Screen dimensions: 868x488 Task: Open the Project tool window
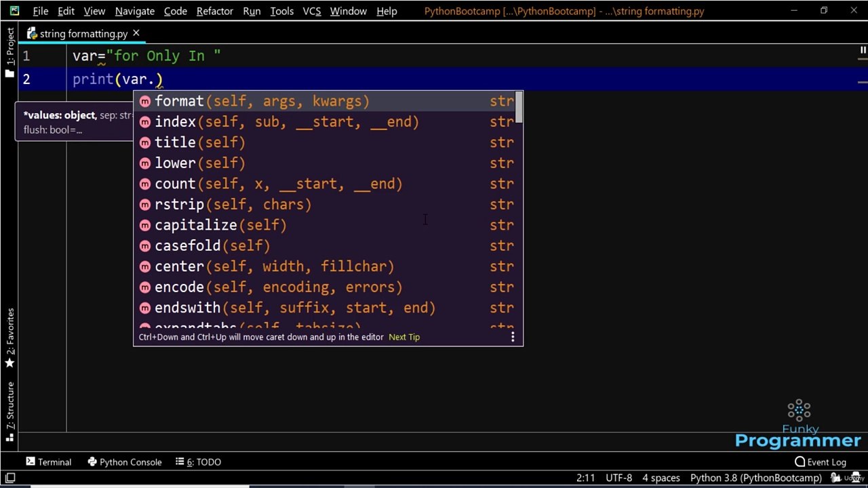tap(9, 54)
